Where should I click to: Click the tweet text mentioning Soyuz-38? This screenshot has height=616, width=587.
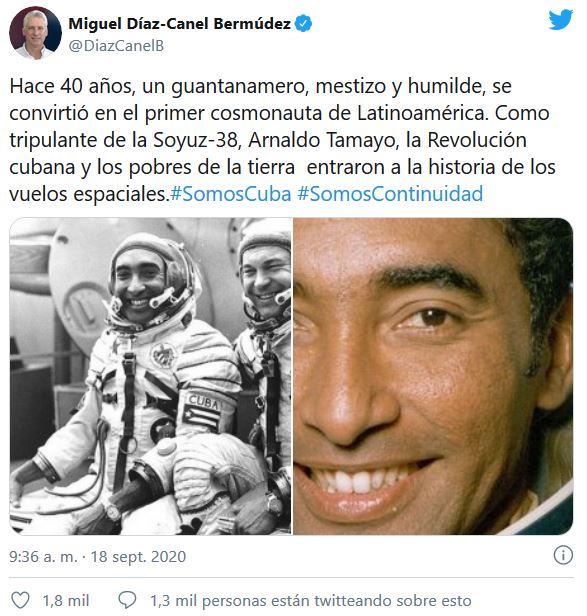point(282,140)
